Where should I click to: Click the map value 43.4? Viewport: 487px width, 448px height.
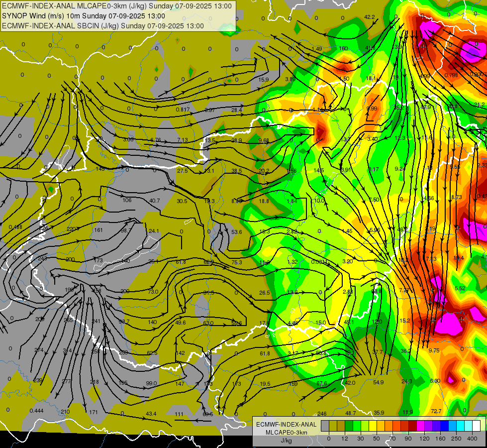(151, 414)
